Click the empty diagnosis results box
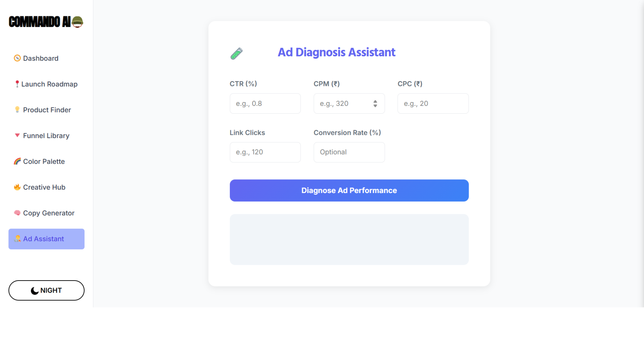 coord(349,239)
